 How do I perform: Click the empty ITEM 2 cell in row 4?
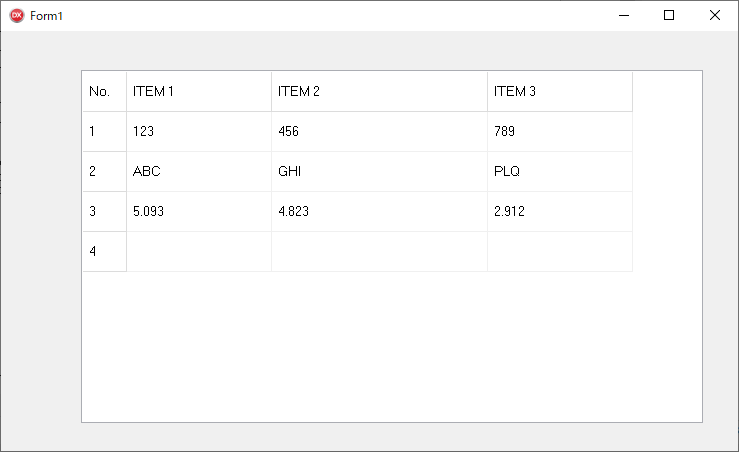[379, 252]
